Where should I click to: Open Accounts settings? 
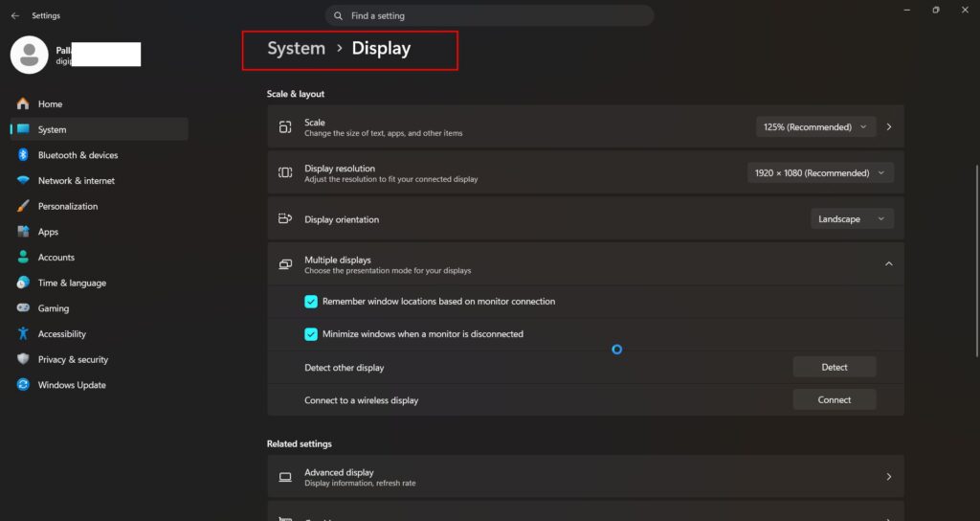[x=99, y=257]
